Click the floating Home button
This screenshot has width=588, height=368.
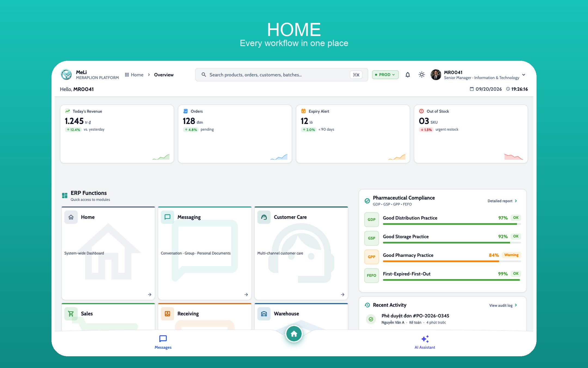294,334
